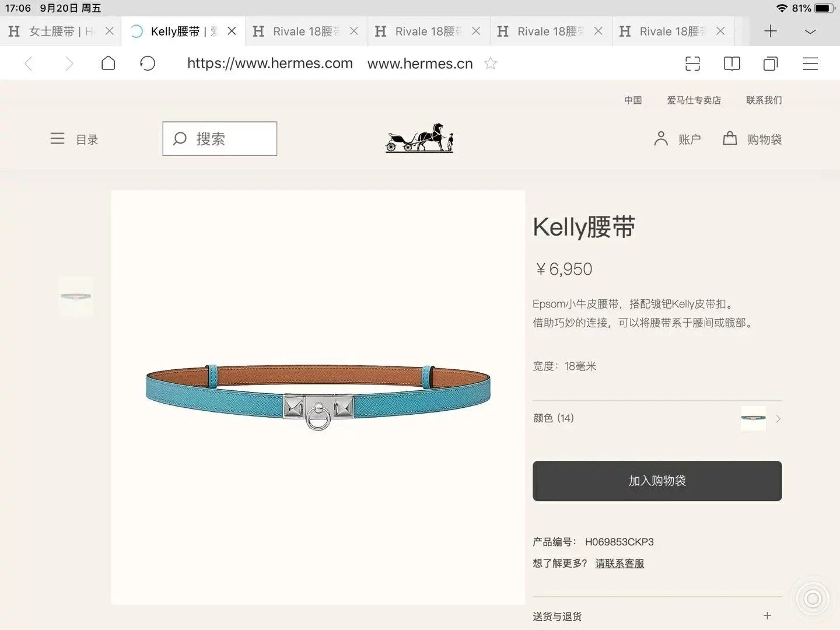Open the tab overview windows icon
This screenshot has height=630, width=840.
coord(771,64)
